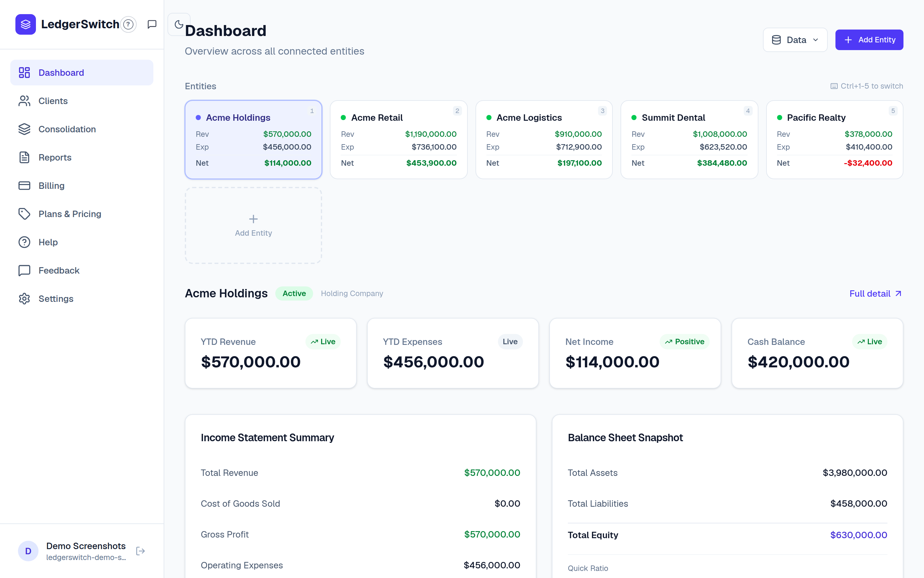Click the YTD Revenue value $570,000.00
This screenshot has height=578, width=924.
click(x=251, y=362)
